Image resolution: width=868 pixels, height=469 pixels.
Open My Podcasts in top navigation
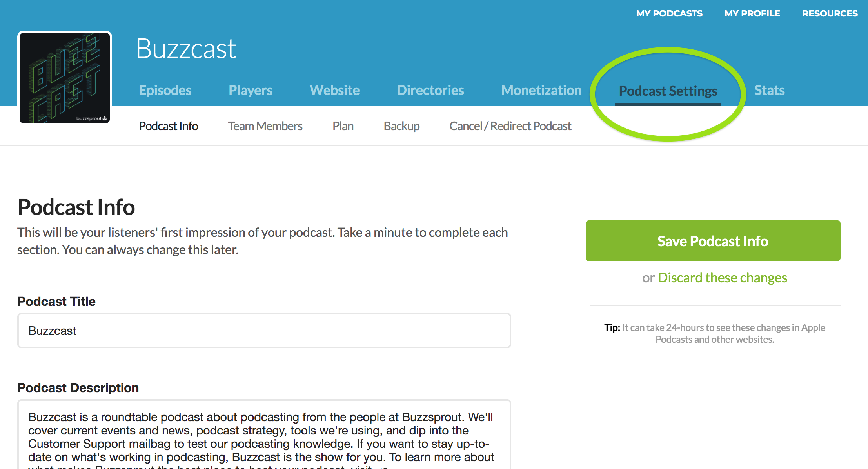669,13
